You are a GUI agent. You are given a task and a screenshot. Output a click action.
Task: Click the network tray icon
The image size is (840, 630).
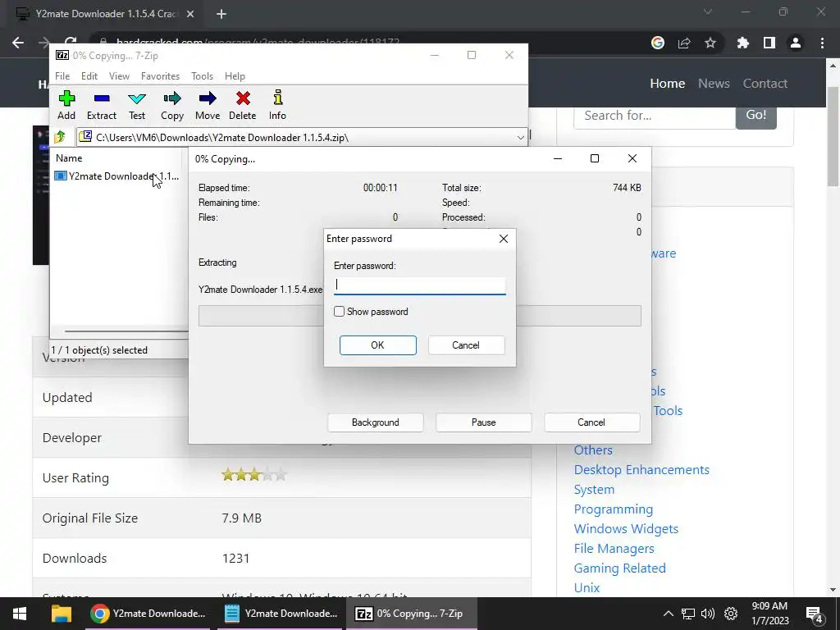[688, 614]
